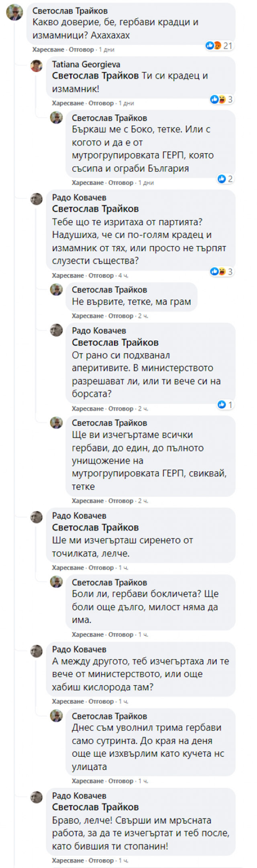Click Радо Ковачев's avatar beside the "Браво, лелче" comment
This screenshot has width=257, height=868.
37,797
